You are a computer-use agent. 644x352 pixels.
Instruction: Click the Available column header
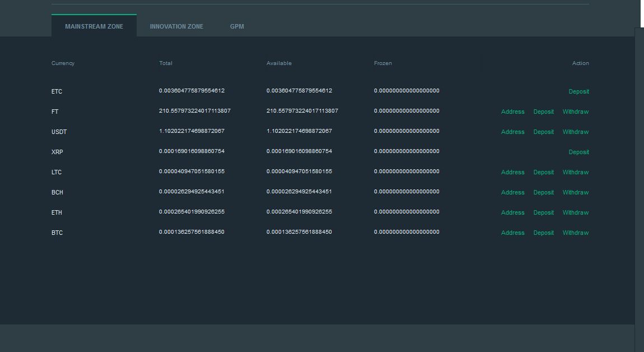tap(279, 63)
